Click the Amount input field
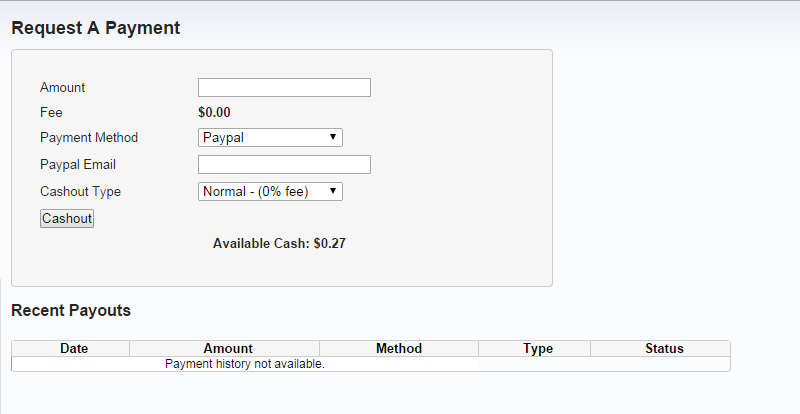Viewport: 800px width, 414px height. pyautogui.click(x=284, y=88)
